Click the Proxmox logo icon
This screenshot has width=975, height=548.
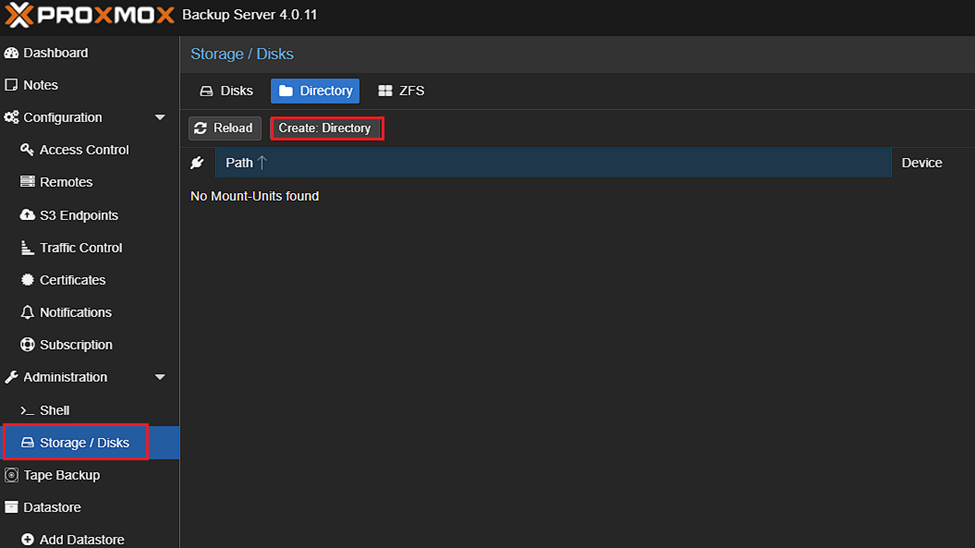[19, 16]
